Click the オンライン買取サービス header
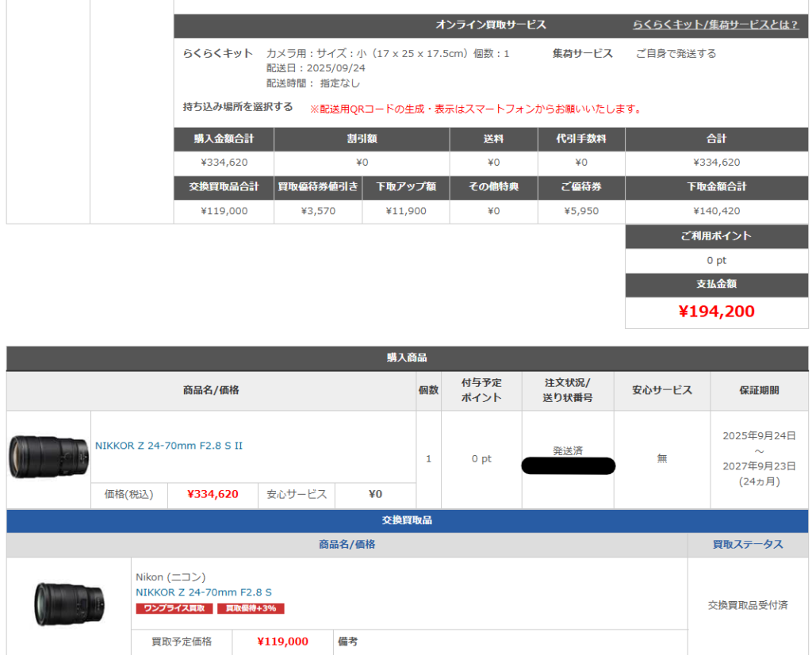Screen dimensions: 812x655 point(490,25)
